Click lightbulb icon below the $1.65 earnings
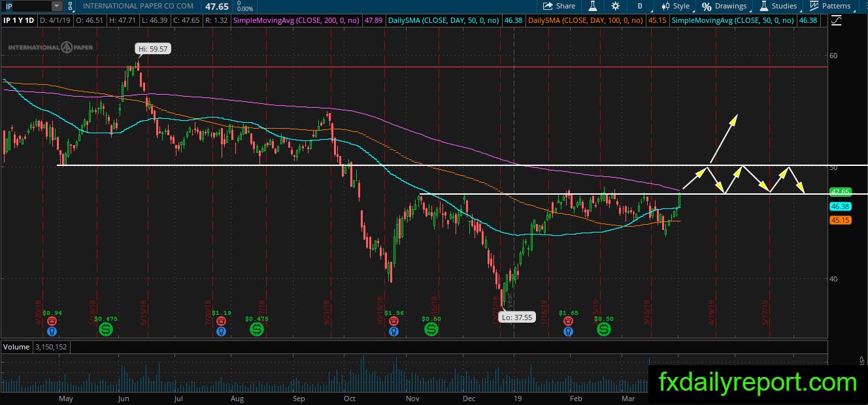Image resolution: width=868 pixels, height=405 pixels. (x=569, y=331)
